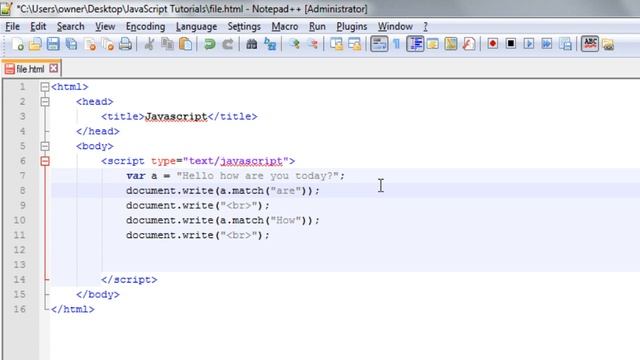This screenshot has width=640, height=360.
Task: Open the View menu
Action: click(105, 27)
